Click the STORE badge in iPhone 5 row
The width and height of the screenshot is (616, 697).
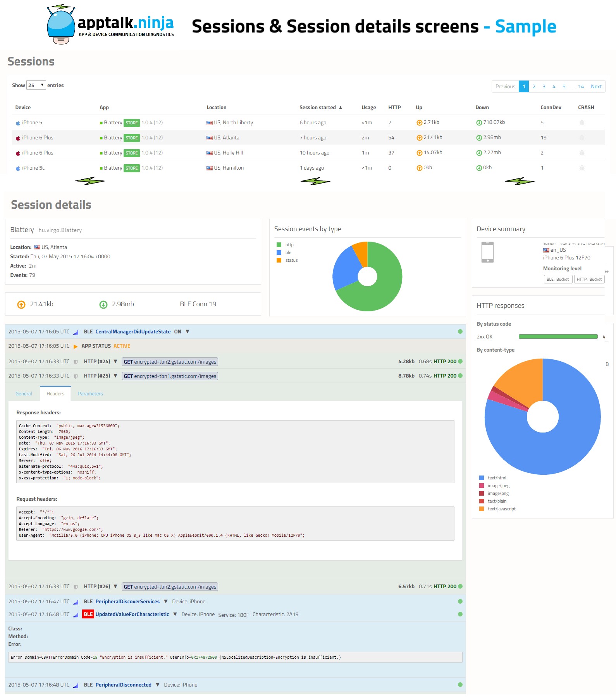132,123
